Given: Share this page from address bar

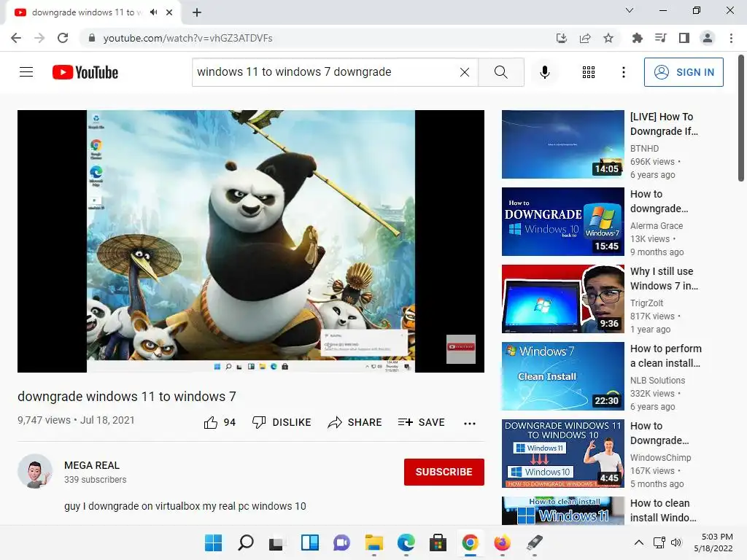Looking at the screenshot, I should (585, 38).
